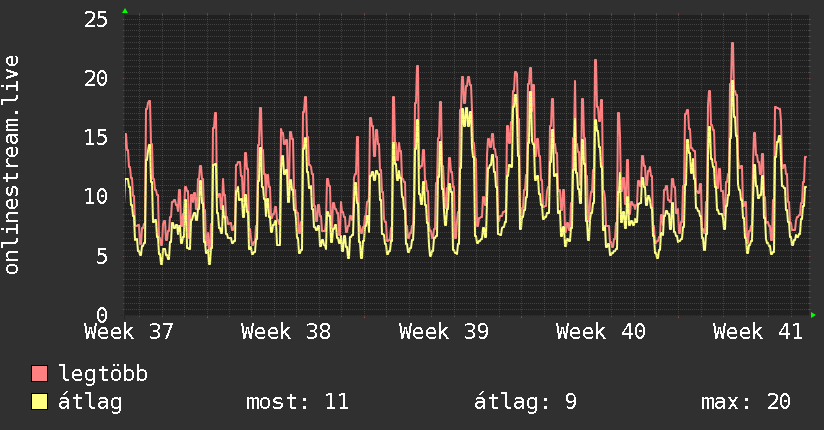The width and height of the screenshot is (824, 430).
Task: Click the 'most: 11' statistic
Action: 297,402
